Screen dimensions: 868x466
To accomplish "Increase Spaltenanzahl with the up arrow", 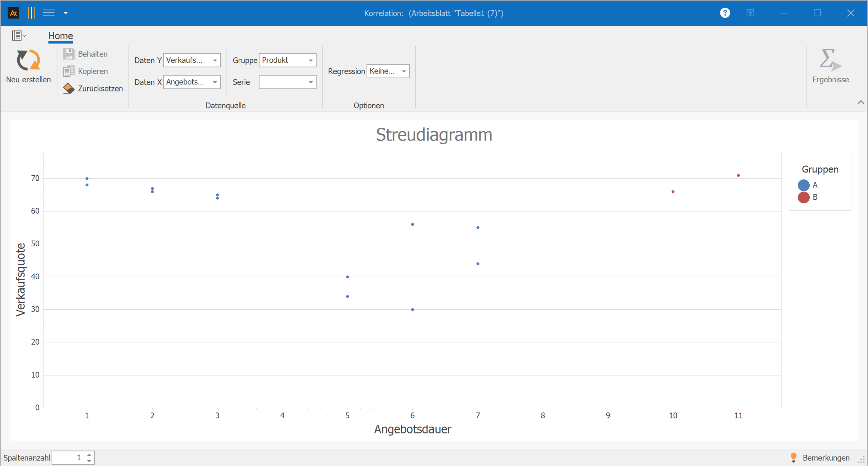I will (x=89, y=455).
